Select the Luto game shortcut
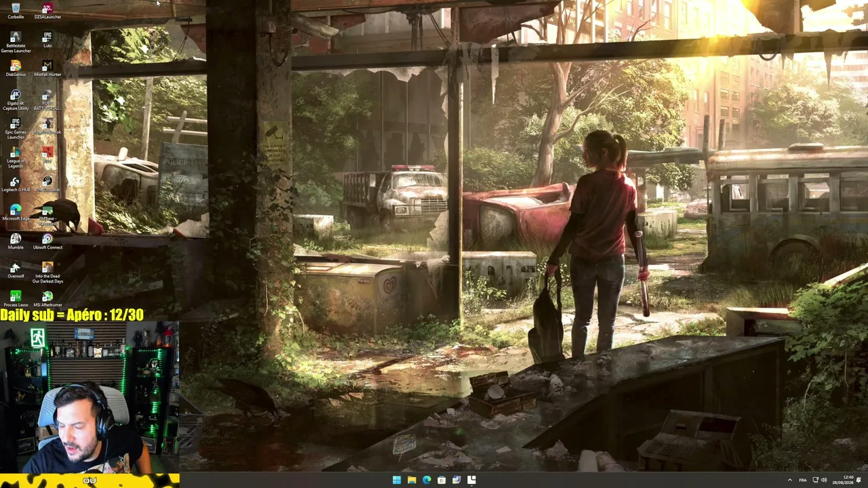Screen dimensions: 868x488 click(x=47, y=39)
